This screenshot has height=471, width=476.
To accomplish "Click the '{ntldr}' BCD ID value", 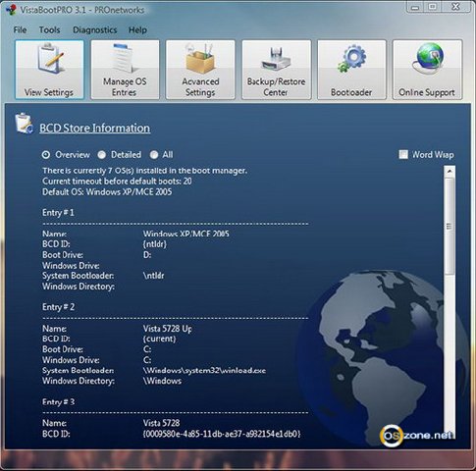I will [x=155, y=244].
